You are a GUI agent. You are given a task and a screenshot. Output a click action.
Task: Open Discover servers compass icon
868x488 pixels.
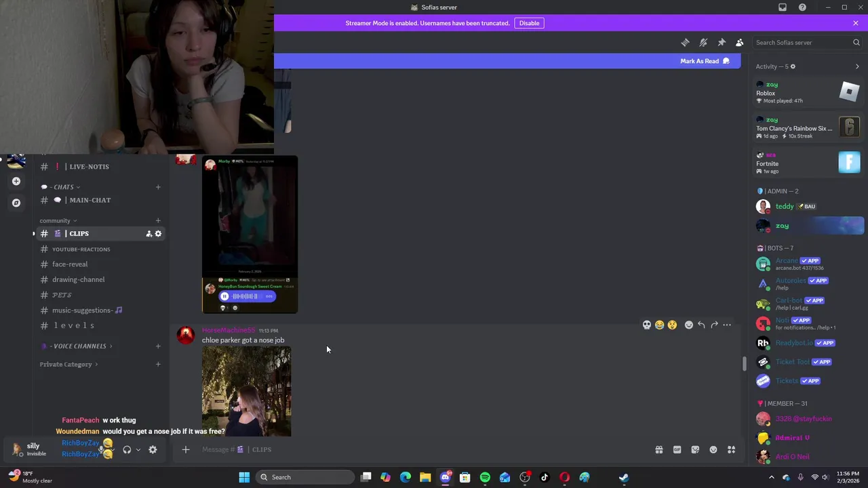coord(16,203)
